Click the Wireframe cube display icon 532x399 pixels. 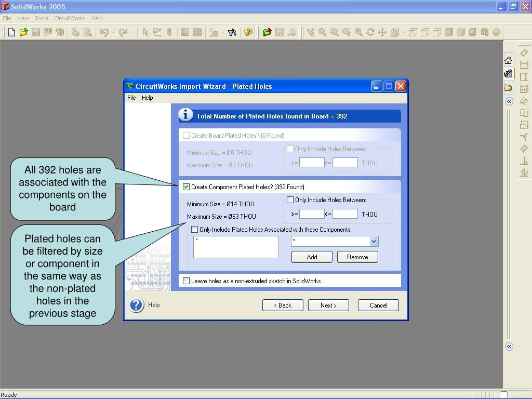coord(413,32)
